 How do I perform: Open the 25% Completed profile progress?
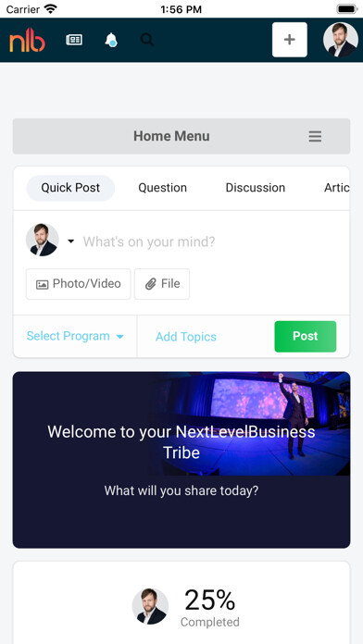coord(186,607)
